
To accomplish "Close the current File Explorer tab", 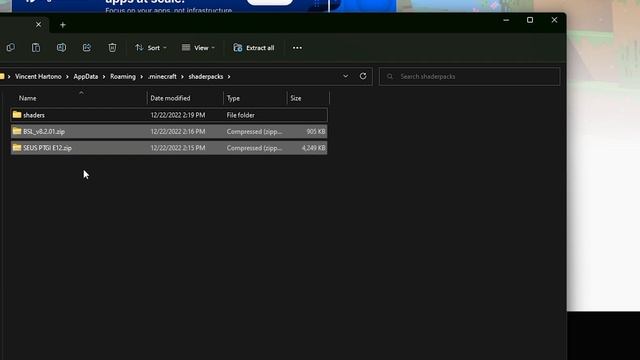I will (38, 24).
